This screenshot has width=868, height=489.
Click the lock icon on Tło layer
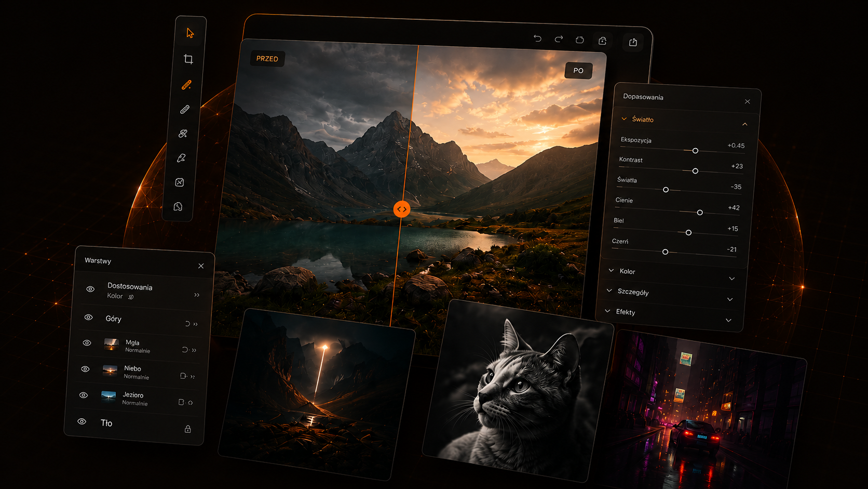pyautogui.click(x=188, y=429)
